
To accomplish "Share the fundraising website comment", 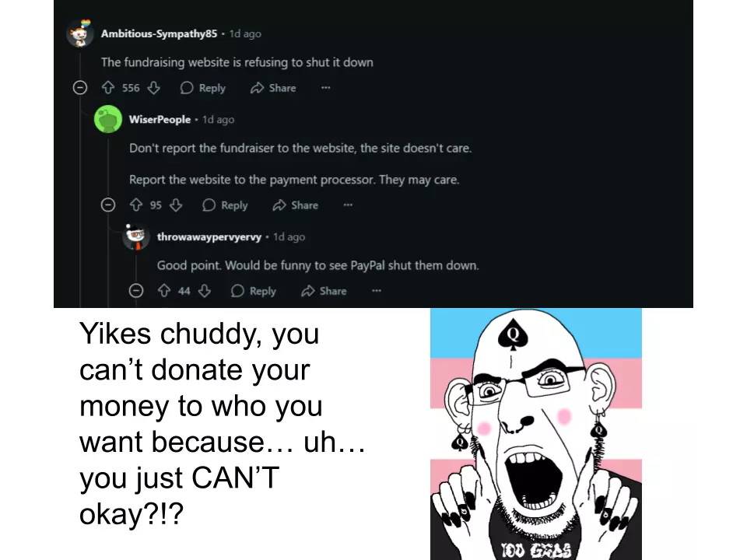I will 273,88.
